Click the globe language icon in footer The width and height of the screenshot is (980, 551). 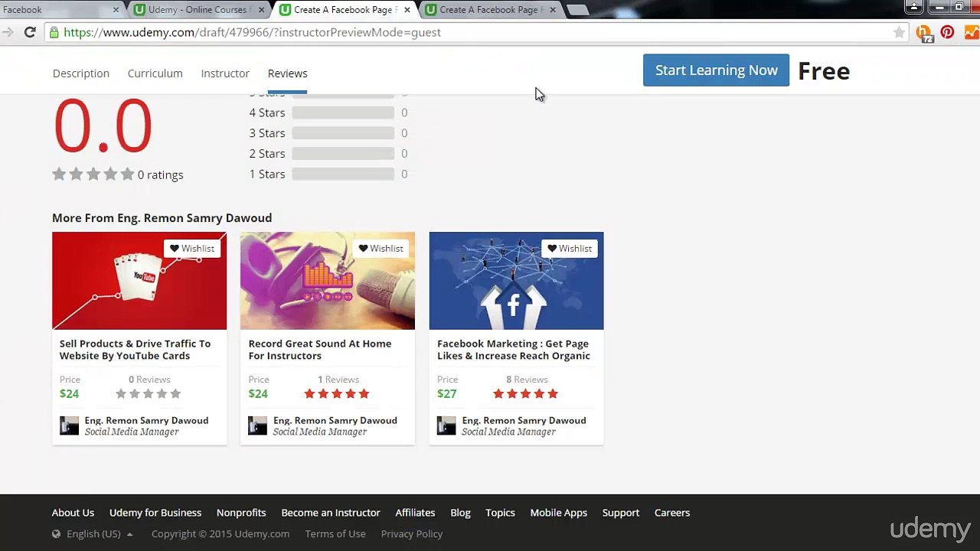point(56,534)
